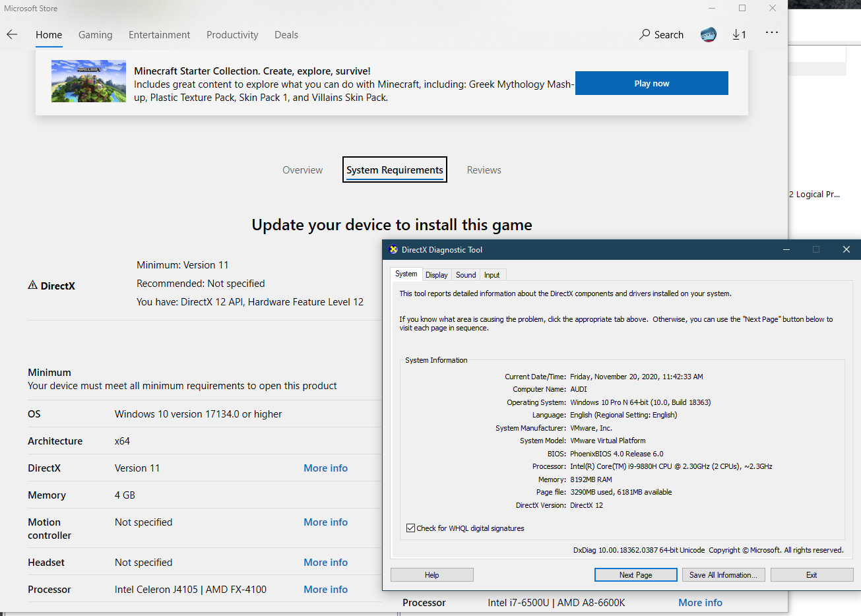Switch to the Home tab
Screen dimensions: 861x616
click(x=49, y=35)
